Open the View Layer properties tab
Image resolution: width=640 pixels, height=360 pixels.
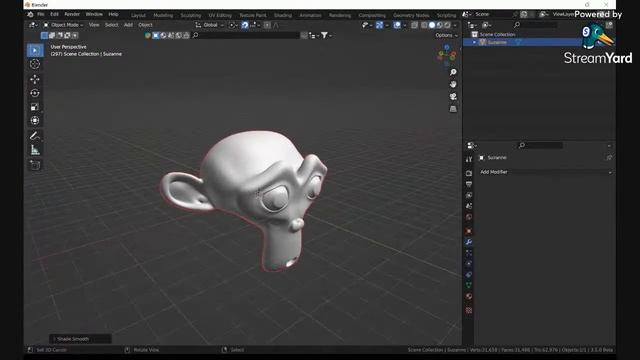click(469, 196)
